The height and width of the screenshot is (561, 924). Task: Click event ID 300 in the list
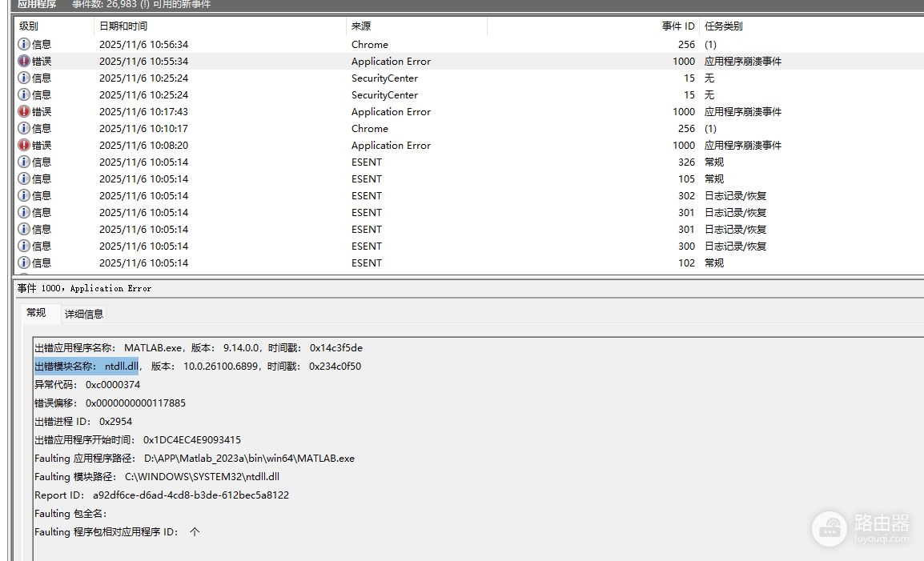pos(686,246)
